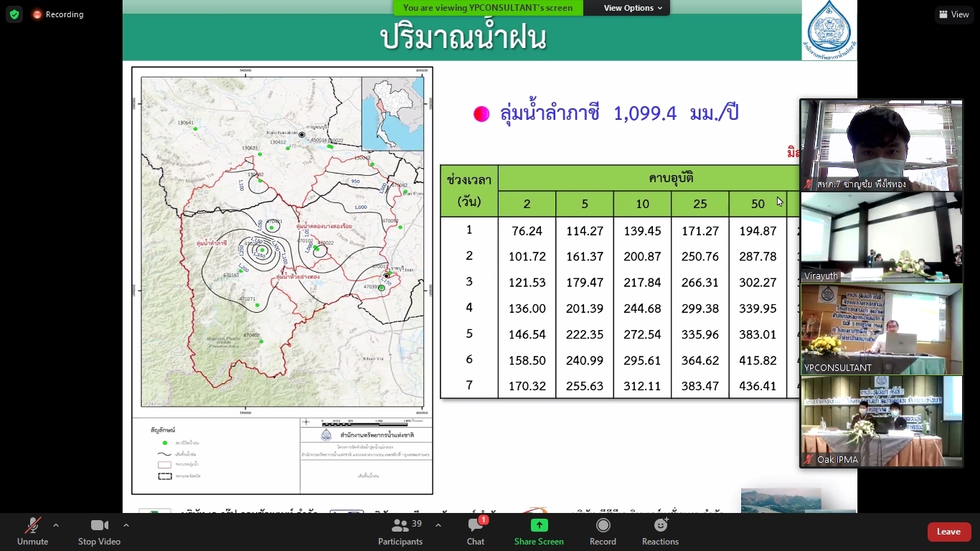Open the View Options dropdown
980x551 pixels.
click(632, 8)
